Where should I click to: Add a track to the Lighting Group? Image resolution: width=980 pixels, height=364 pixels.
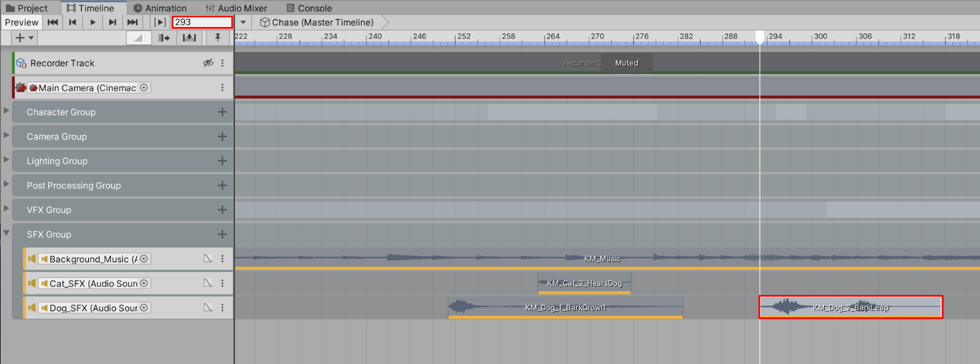(222, 161)
